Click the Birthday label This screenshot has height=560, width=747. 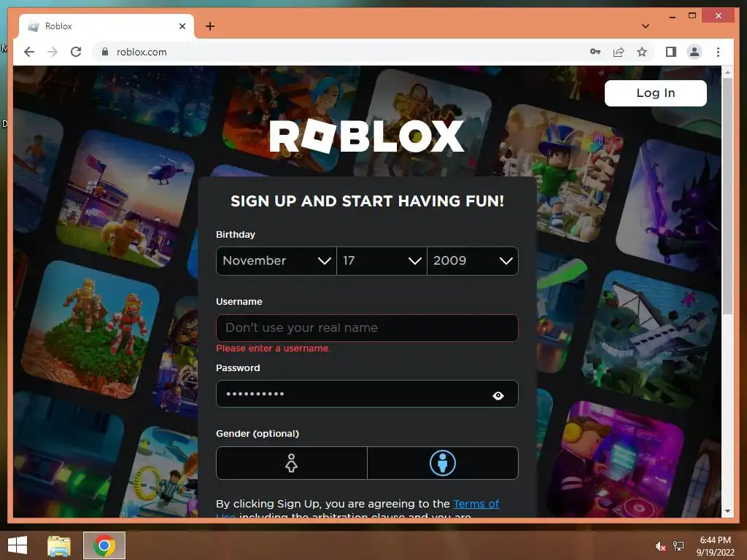236,234
